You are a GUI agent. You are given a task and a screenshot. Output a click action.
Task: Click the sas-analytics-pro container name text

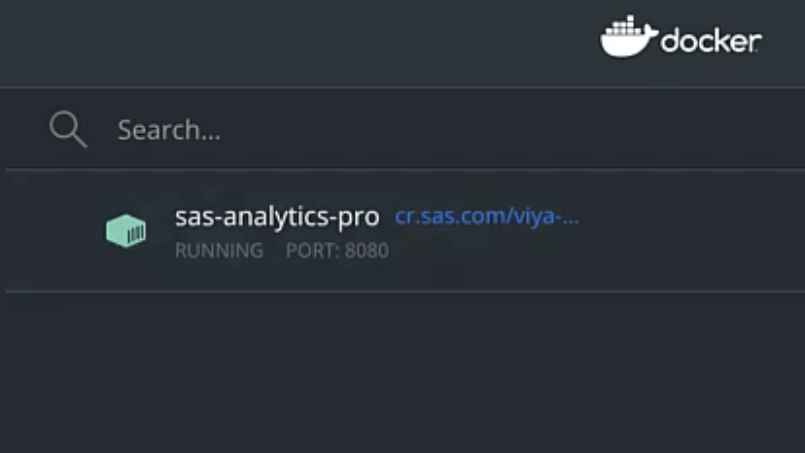point(277,217)
